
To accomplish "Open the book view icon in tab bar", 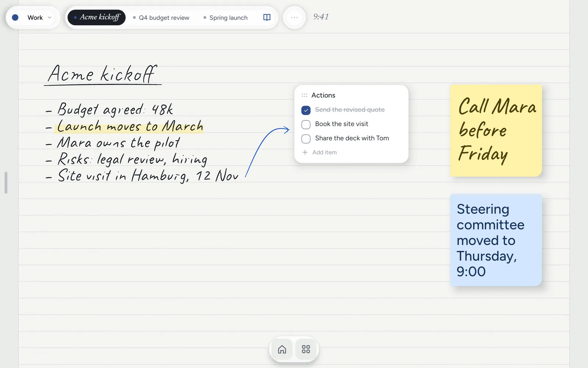I will click(x=267, y=17).
